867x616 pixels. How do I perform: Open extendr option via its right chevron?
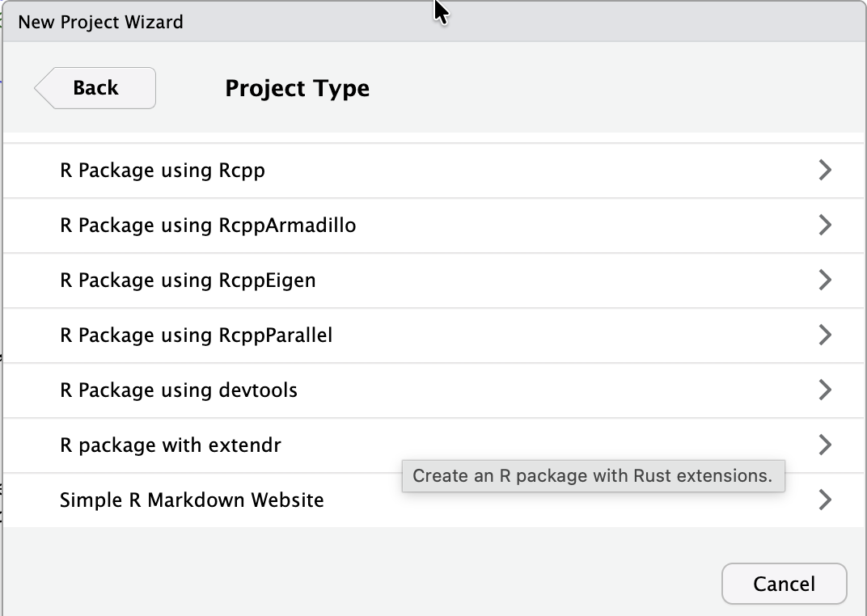[824, 445]
